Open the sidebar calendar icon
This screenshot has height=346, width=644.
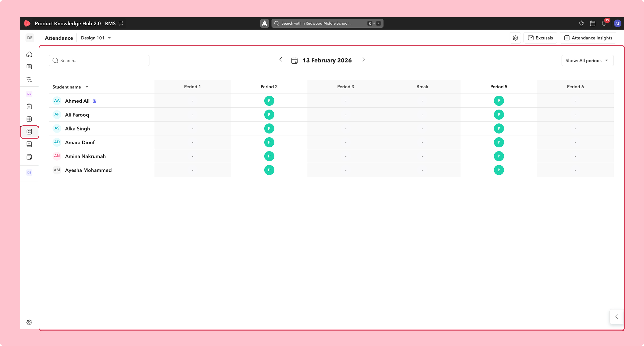coord(29,157)
